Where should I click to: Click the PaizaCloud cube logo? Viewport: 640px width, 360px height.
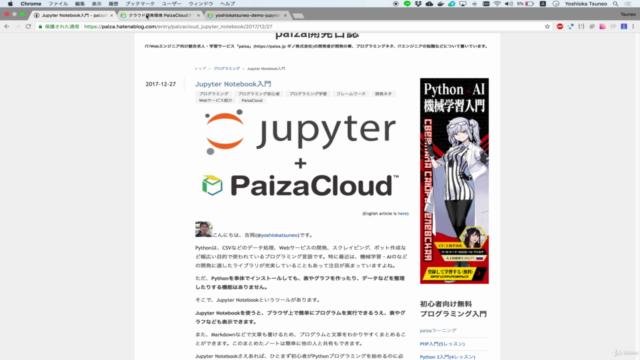212,185
